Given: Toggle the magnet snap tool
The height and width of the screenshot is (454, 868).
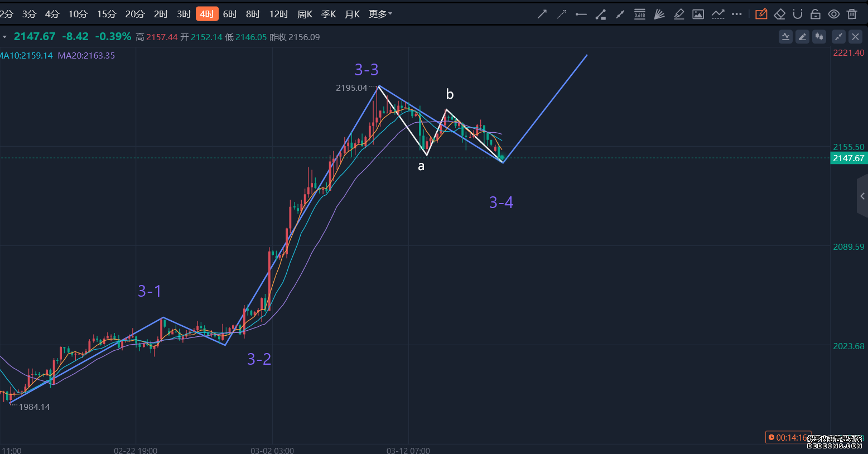Looking at the screenshot, I should coord(797,14).
